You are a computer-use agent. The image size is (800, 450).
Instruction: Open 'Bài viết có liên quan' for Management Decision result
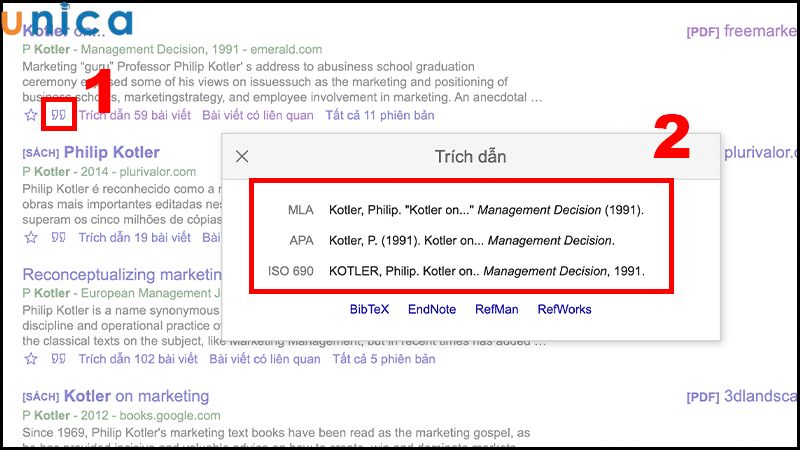(x=258, y=115)
